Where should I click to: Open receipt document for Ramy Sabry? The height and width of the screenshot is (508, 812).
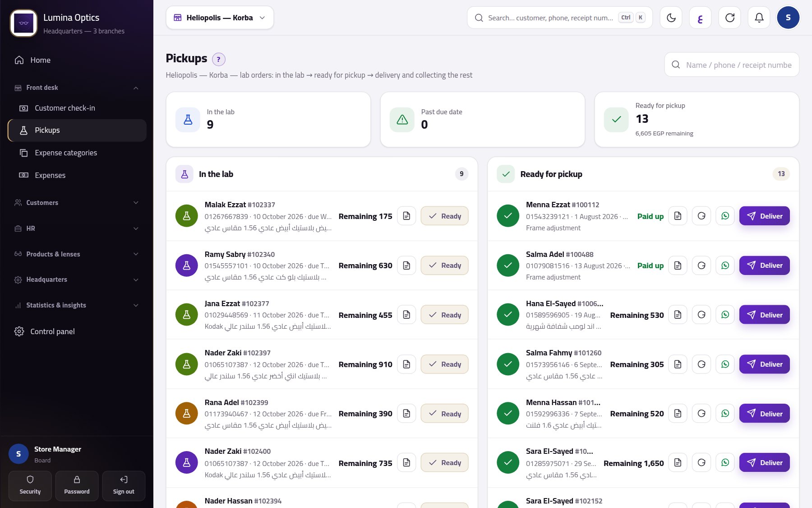point(406,266)
